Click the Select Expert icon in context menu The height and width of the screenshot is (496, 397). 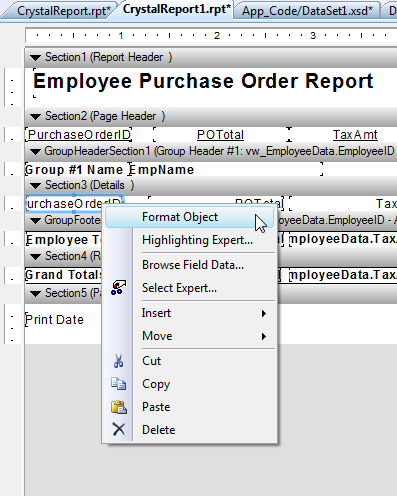(118, 288)
